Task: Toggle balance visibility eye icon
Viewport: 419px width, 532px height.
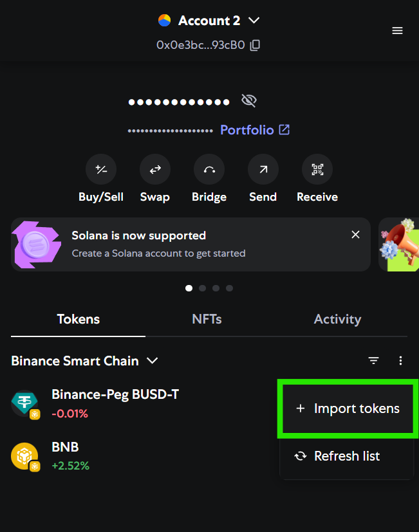Action: point(248,100)
